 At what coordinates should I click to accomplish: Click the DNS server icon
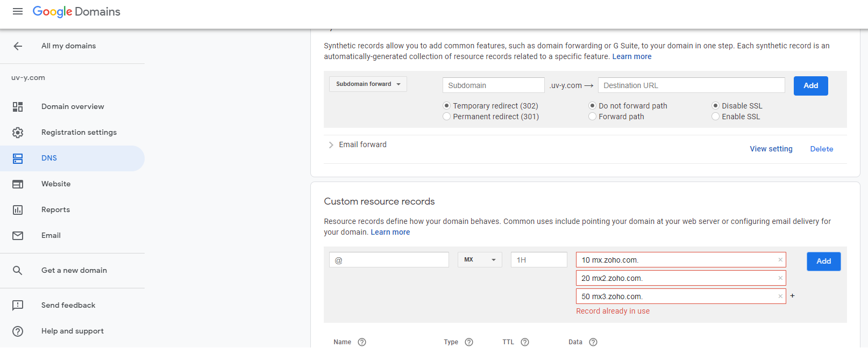tap(18, 158)
